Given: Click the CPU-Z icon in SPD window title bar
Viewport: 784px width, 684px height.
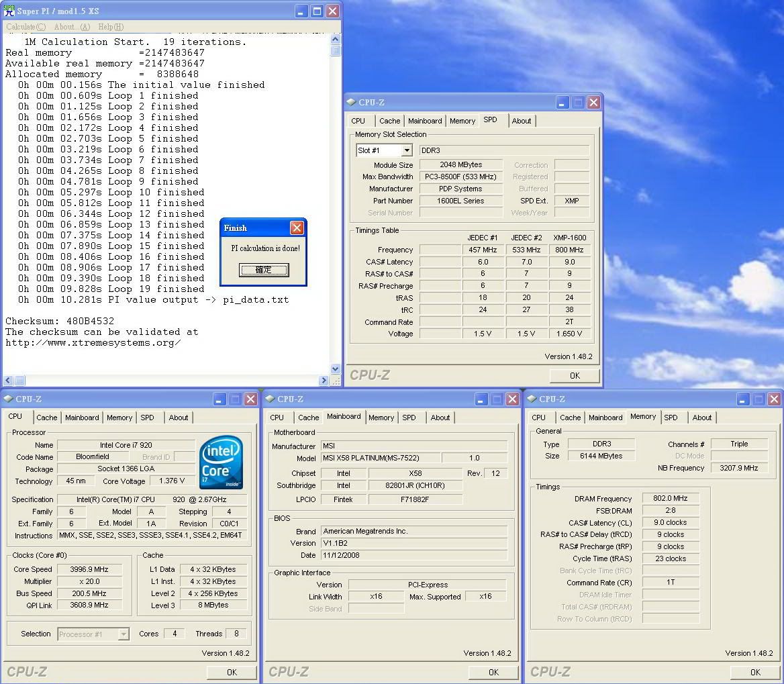Looking at the screenshot, I should pyautogui.click(x=351, y=102).
